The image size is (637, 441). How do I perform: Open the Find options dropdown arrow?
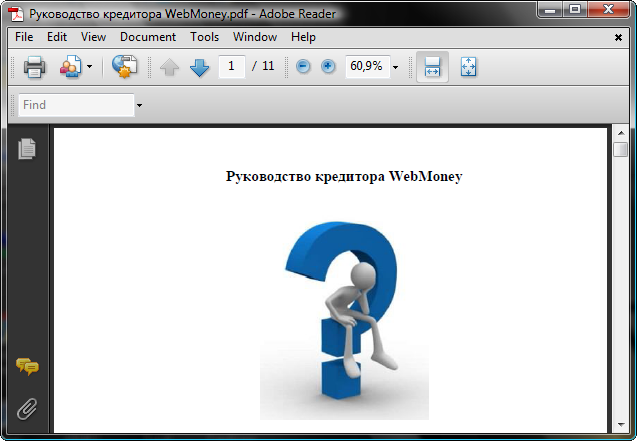click(139, 106)
